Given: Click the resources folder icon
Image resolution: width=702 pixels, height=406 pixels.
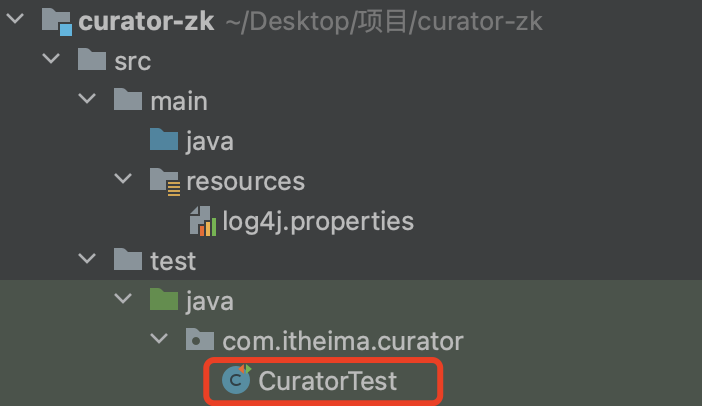Looking at the screenshot, I should point(164,181).
